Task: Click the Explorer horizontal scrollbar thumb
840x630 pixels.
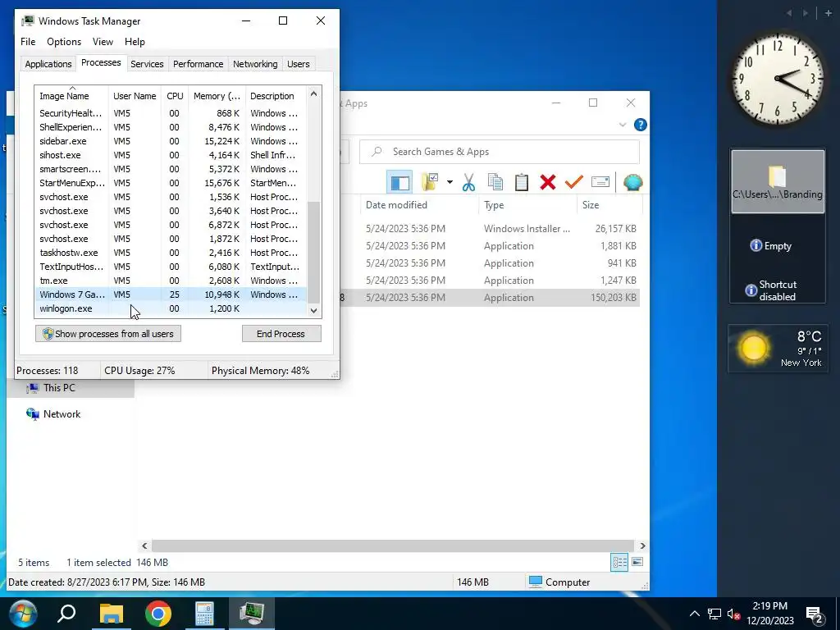Action: coord(393,546)
